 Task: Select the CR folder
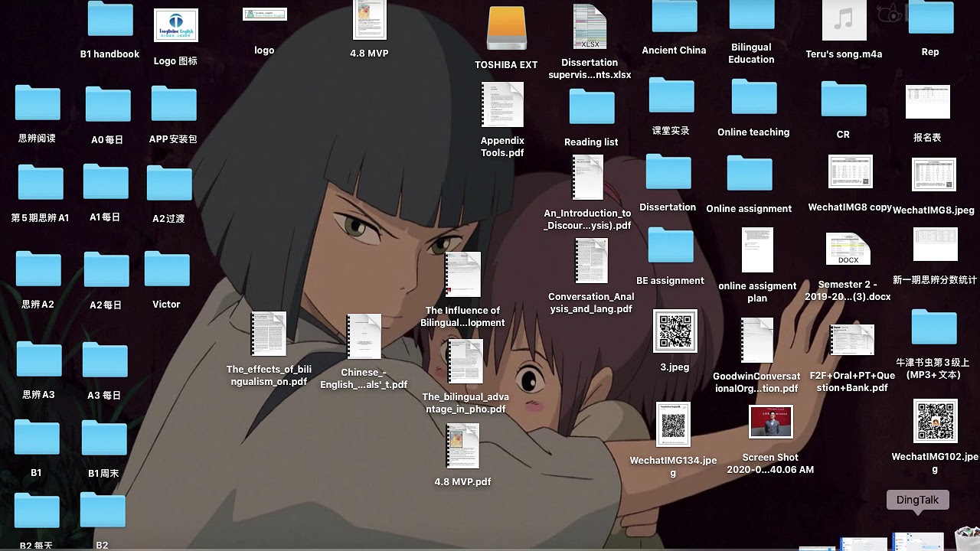844,99
